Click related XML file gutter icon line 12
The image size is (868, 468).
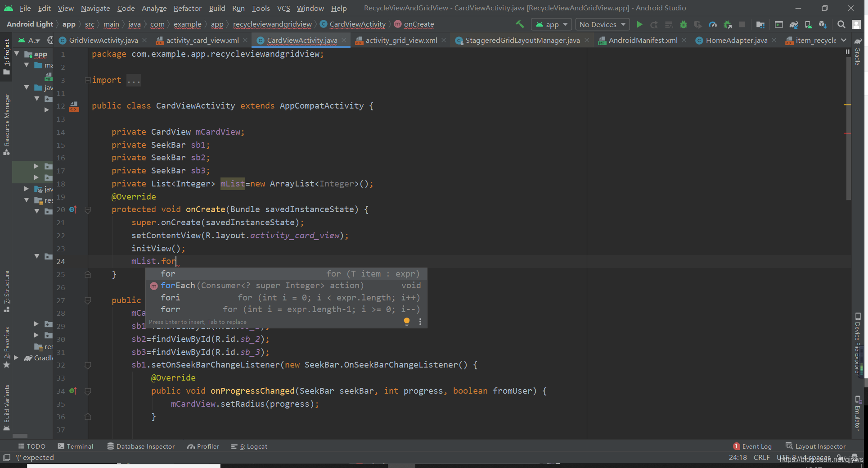coord(74,106)
